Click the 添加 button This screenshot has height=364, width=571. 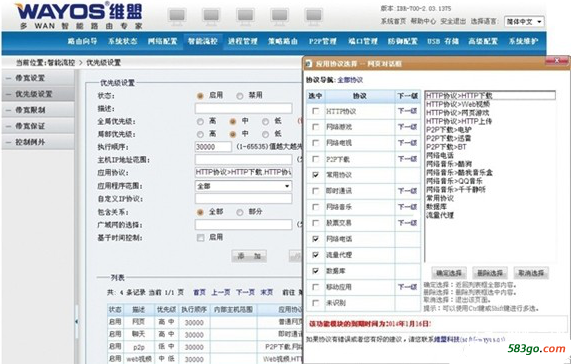[x=249, y=256]
